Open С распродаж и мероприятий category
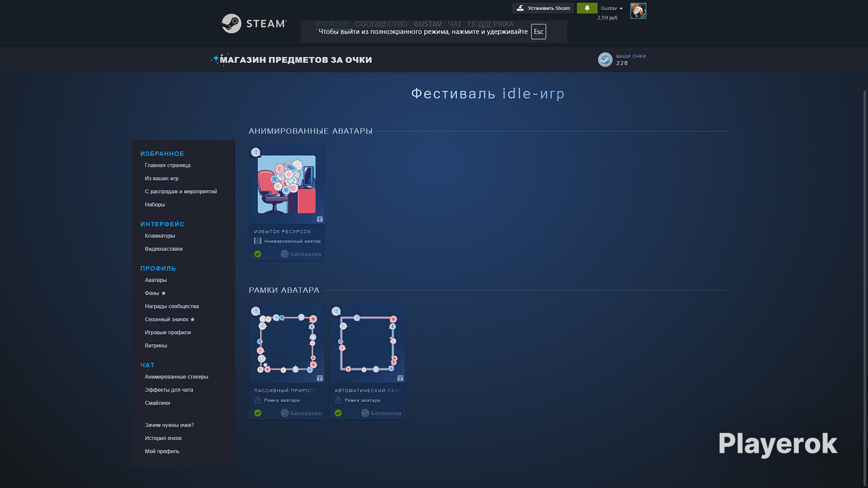Viewport: 868px width, 488px height. click(181, 192)
